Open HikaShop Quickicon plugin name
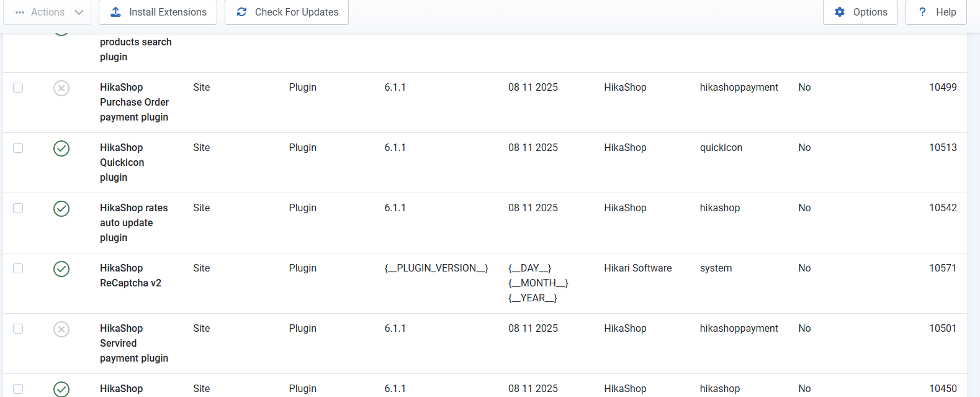This screenshot has height=397, width=980. point(122,162)
